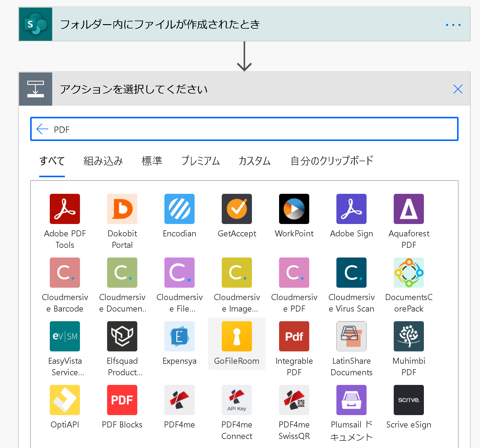The image size is (480, 448).
Task: Switch to the すべて tab
Action: 52,161
